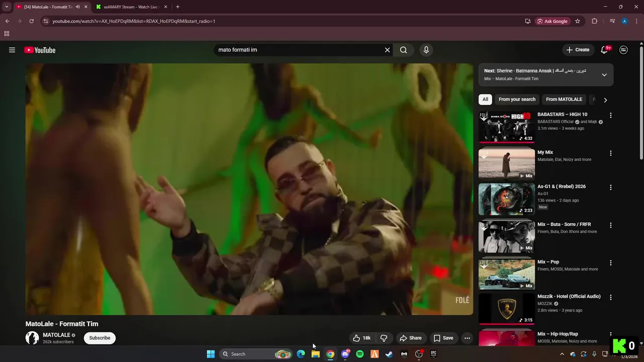
Task: Click the Share button
Action: coord(411,338)
